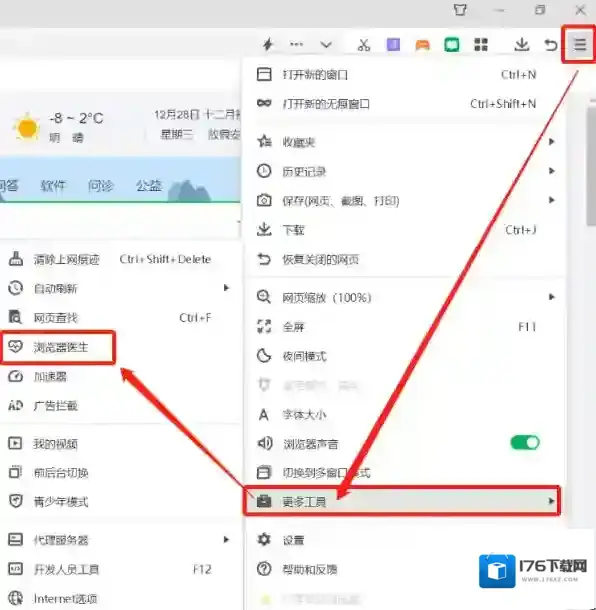Screen dimensions: 596x610
Task: Choose 打开新的无痕窗口 menu entry
Action: (x=404, y=104)
